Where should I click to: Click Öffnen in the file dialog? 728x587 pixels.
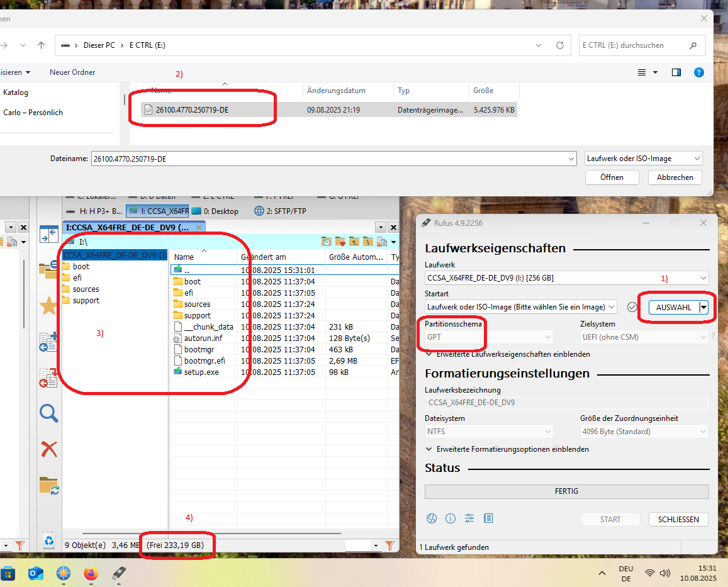612,177
